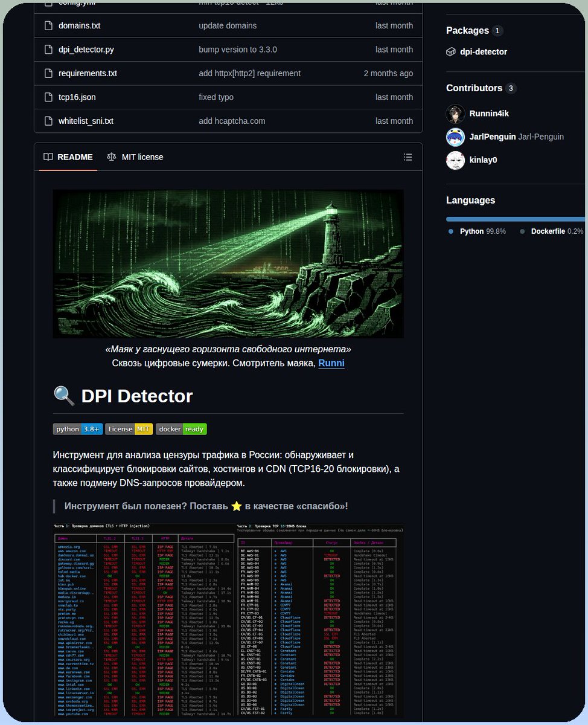Viewport: 588px width, 725px height.
Task: Open the dpi_detector.py file
Action: pos(86,50)
